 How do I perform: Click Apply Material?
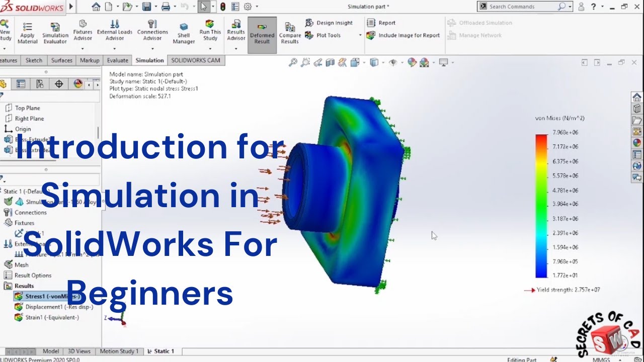pos(28,33)
